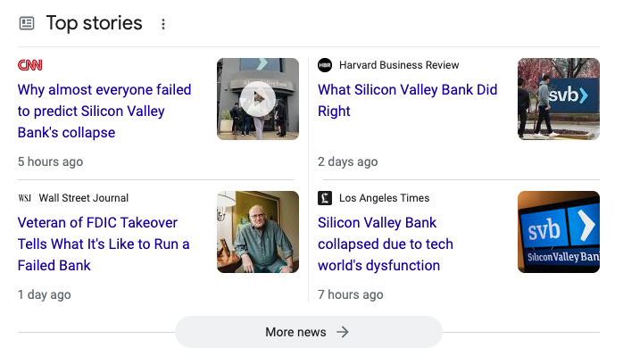Viewport: 623px width, 364px height.
Task: Play the CNN story video thumbnail
Action: click(257, 98)
